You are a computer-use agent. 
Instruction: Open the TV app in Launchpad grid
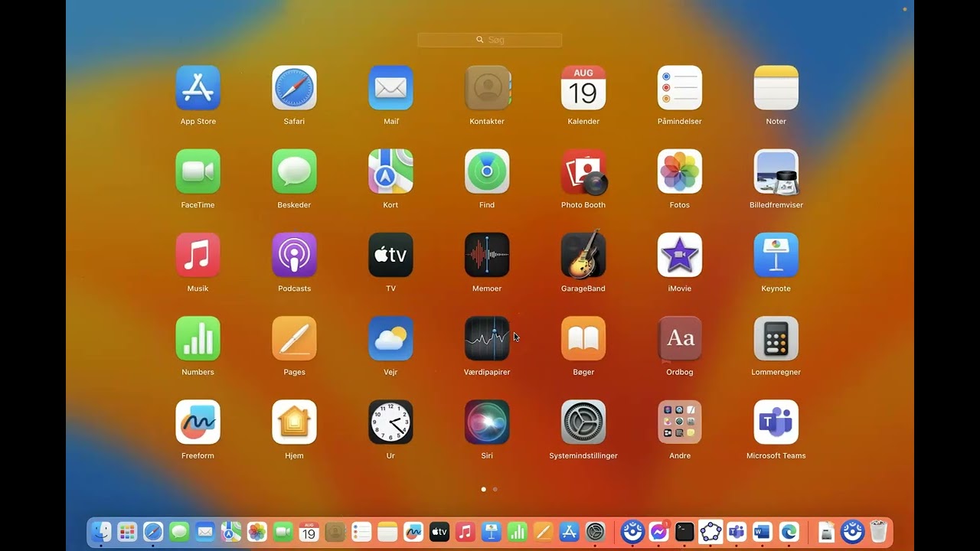[390, 255]
